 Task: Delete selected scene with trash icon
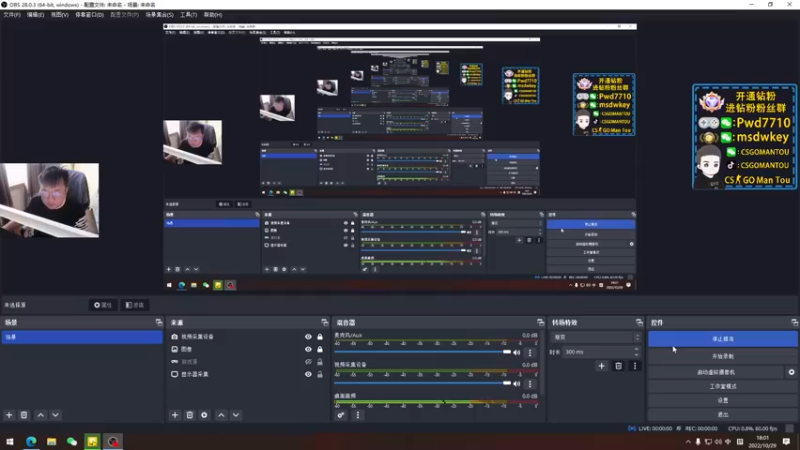(24, 415)
